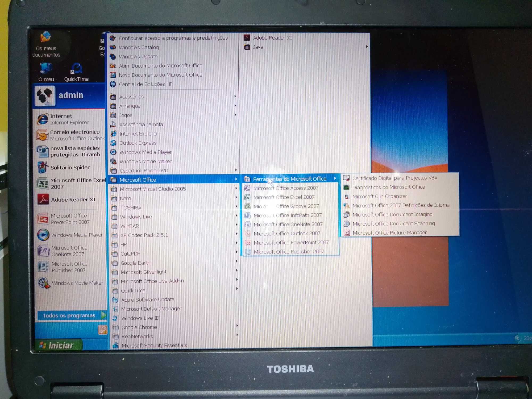Click Todos os programas
The height and width of the screenshot is (399, 532).
[72, 315]
